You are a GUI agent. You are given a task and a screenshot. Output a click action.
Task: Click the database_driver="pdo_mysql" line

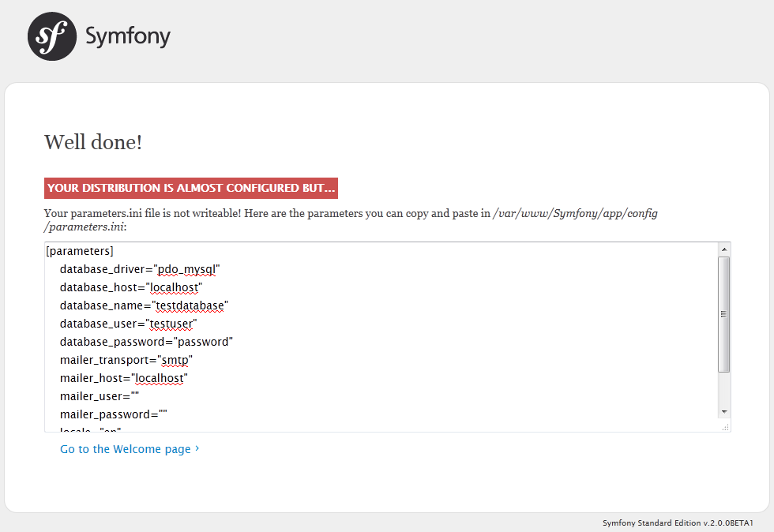(x=140, y=269)
